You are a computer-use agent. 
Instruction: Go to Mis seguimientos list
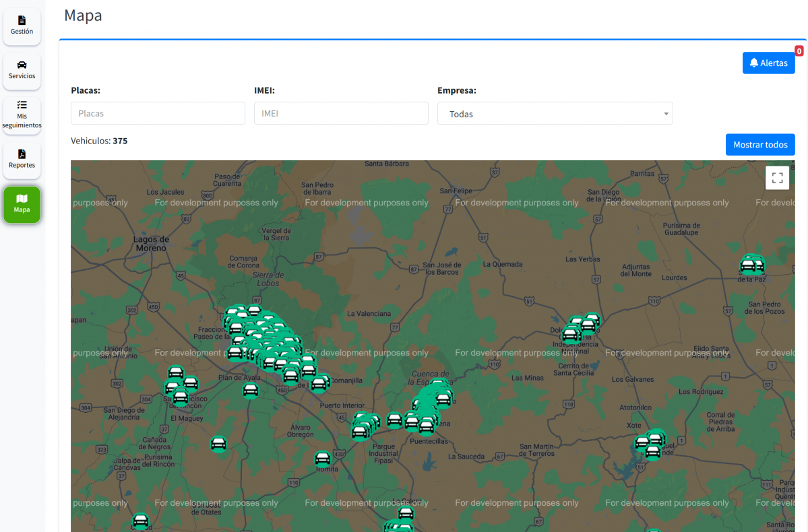(22, 115)
